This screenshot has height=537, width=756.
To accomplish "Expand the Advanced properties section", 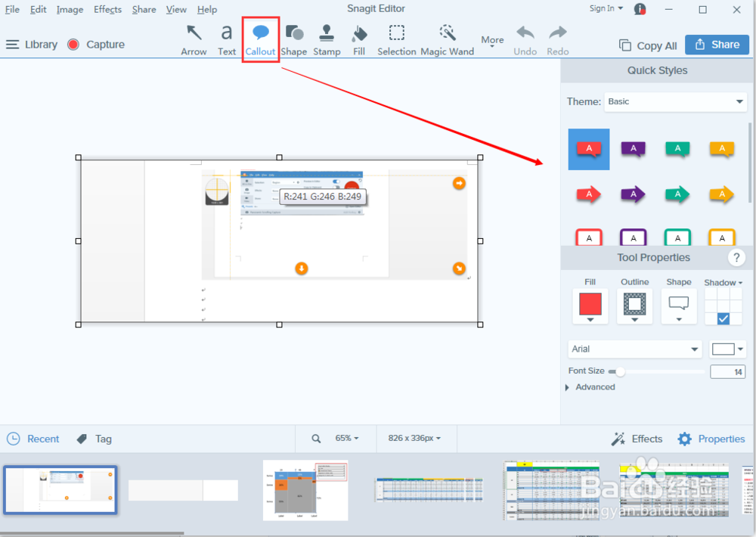I will click(590, 387).
